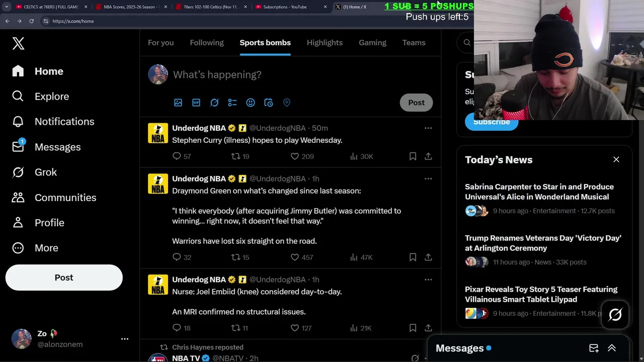The image size is (644, 362).
Task: Click the grey Post button in composer
Action: pos(416,103)
